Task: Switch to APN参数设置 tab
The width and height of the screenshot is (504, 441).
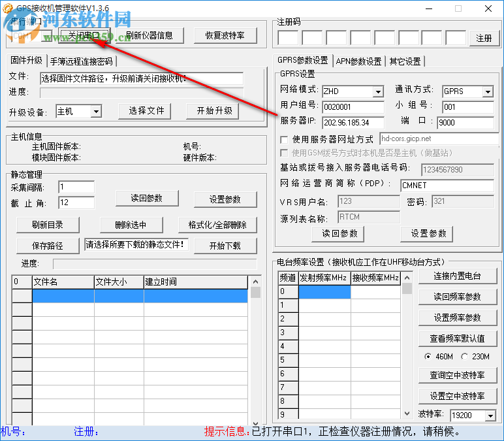Action: pos(358,61)
